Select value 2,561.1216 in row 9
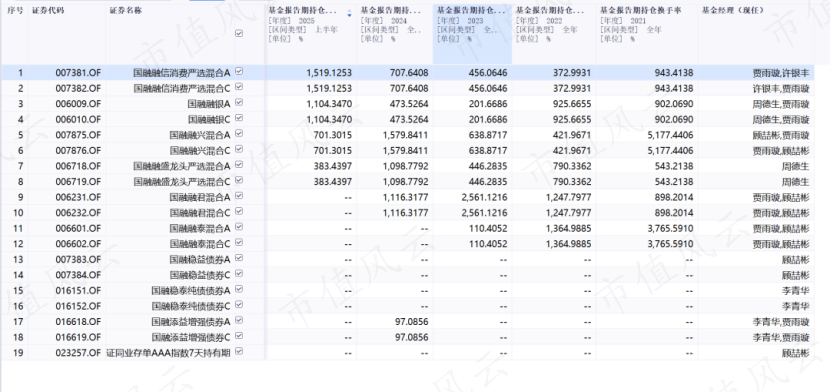 484,197
